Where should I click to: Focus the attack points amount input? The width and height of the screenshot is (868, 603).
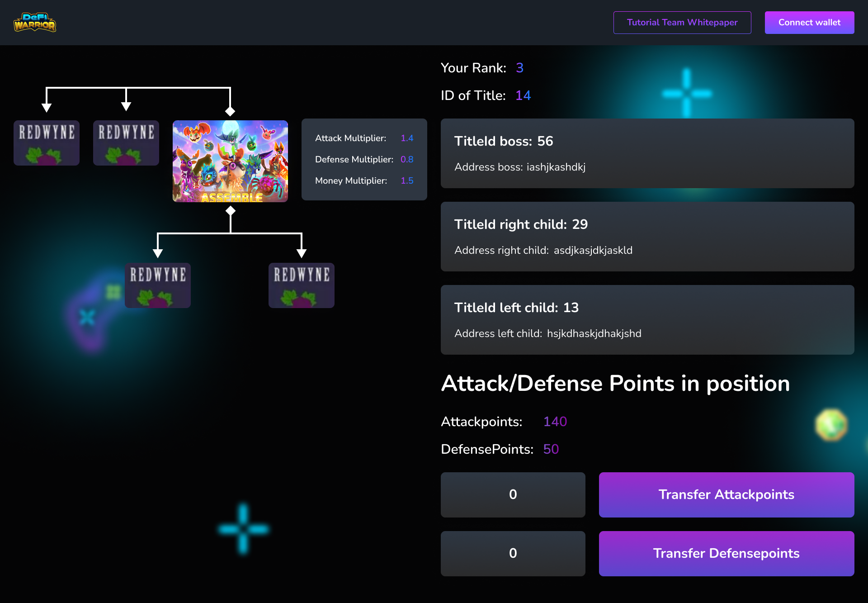tap(513, 494)
